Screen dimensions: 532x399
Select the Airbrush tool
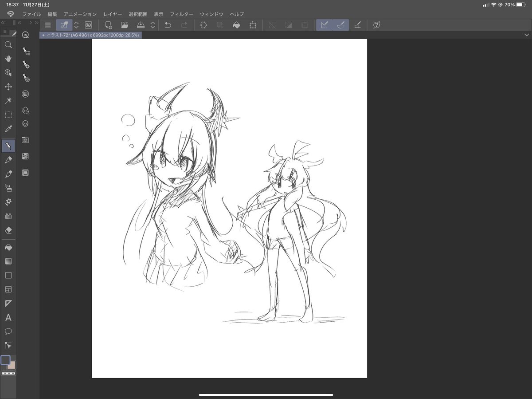point(8,188)
